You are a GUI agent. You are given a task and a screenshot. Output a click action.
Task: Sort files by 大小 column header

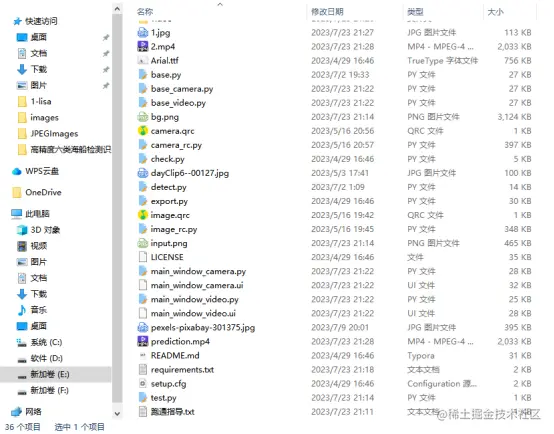[x=495, y=12]
